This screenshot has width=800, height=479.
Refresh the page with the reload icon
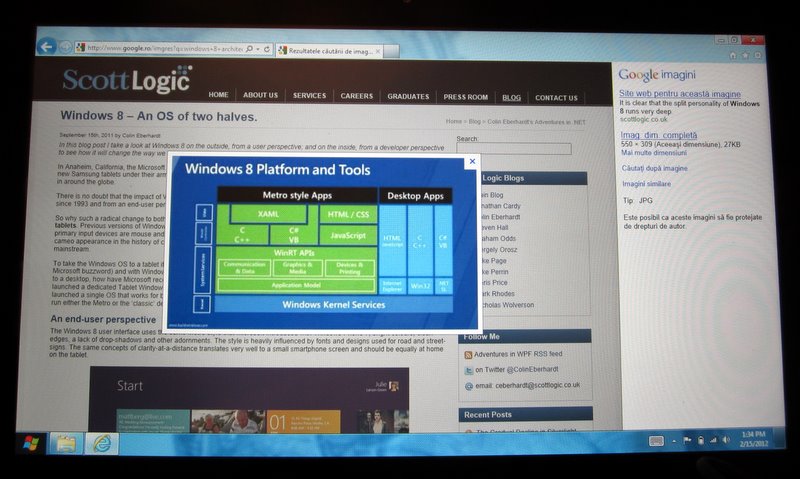point(267,49)
